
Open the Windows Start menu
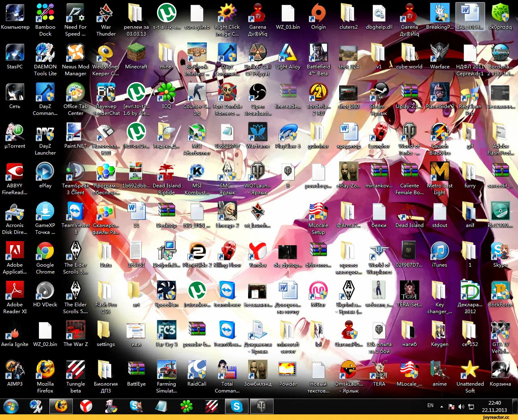coord(11,406)
